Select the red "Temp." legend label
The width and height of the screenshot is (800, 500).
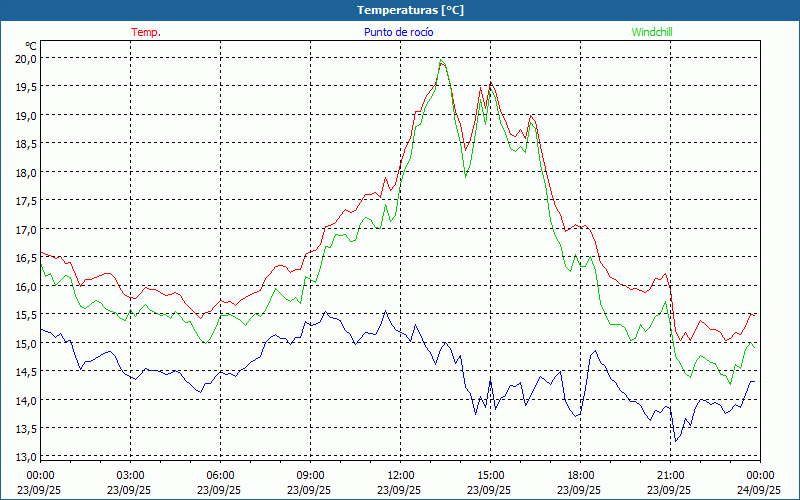click(146, 32)
